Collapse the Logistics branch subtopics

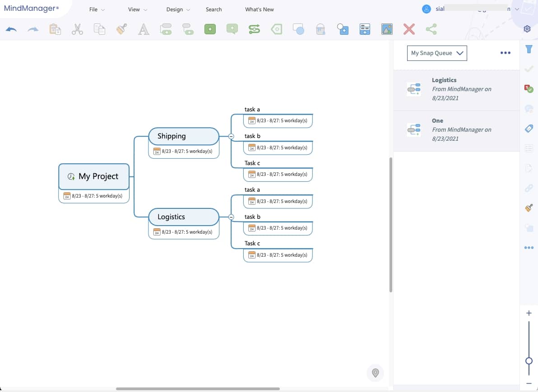(231, 217)
